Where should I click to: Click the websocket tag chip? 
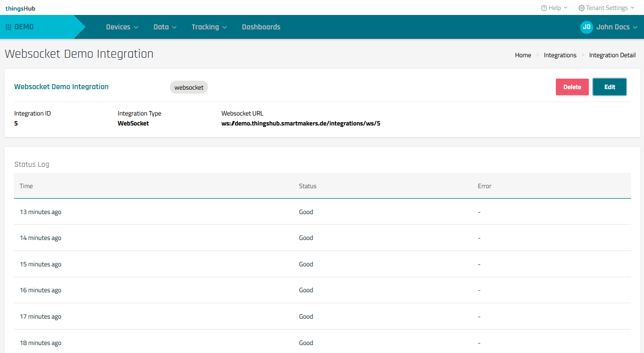[189, 87]
